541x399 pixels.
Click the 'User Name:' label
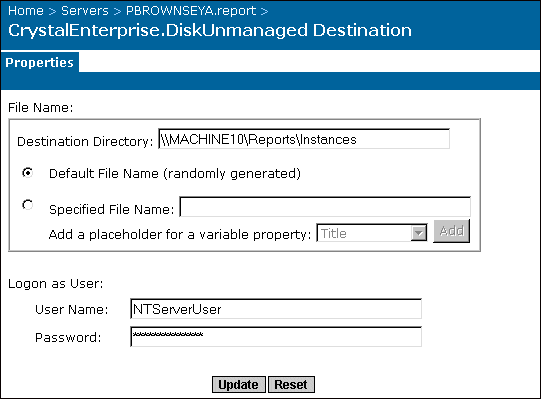[71, 310]
